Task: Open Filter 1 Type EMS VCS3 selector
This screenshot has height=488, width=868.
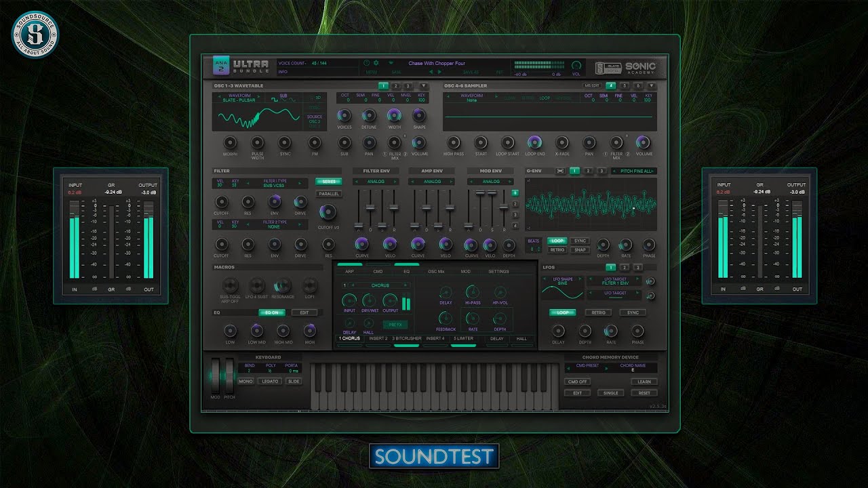Action: pos(275,184)
